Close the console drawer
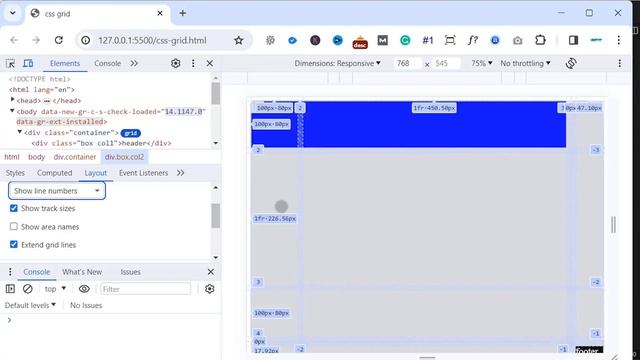This screenshot has height=360, width=640. [x=211, y=272]
